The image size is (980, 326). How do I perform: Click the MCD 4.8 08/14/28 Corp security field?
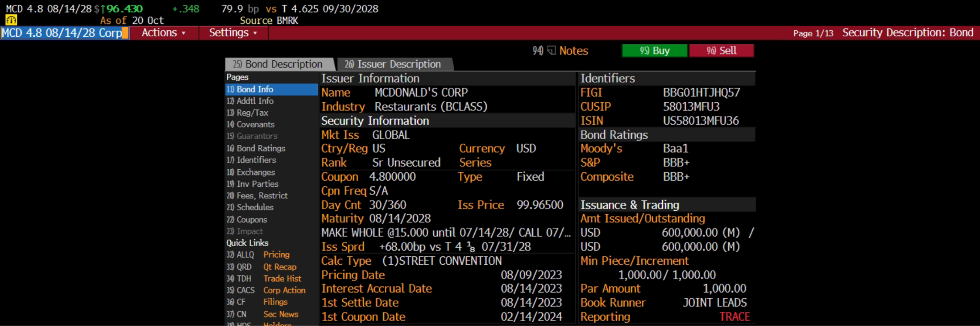tap(65, 33)
